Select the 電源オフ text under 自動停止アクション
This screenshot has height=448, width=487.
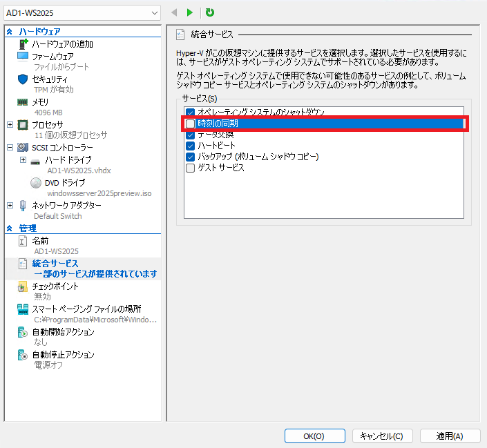(x=48, y=365)
